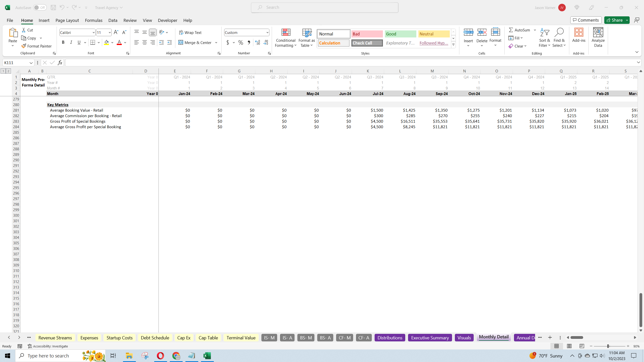The width and height of the screenshot is (644, 362).
Task: Open the Name Box dropdown arrow
Action: (31, 63)
